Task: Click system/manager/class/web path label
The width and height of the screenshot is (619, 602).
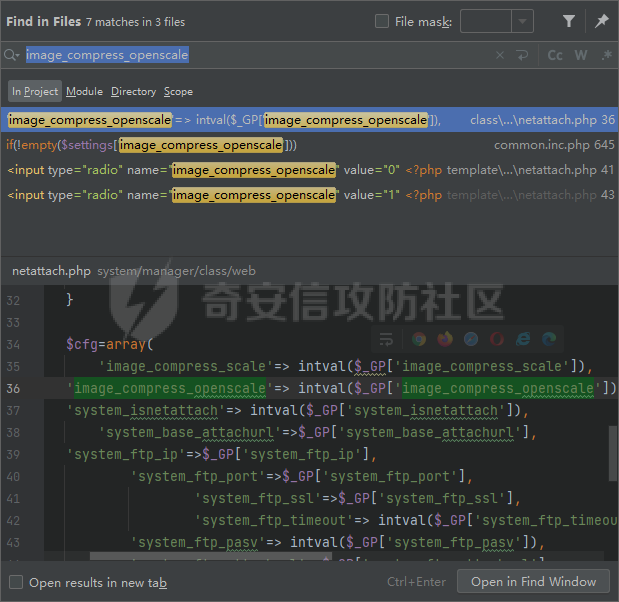Action: coord(176,271)
